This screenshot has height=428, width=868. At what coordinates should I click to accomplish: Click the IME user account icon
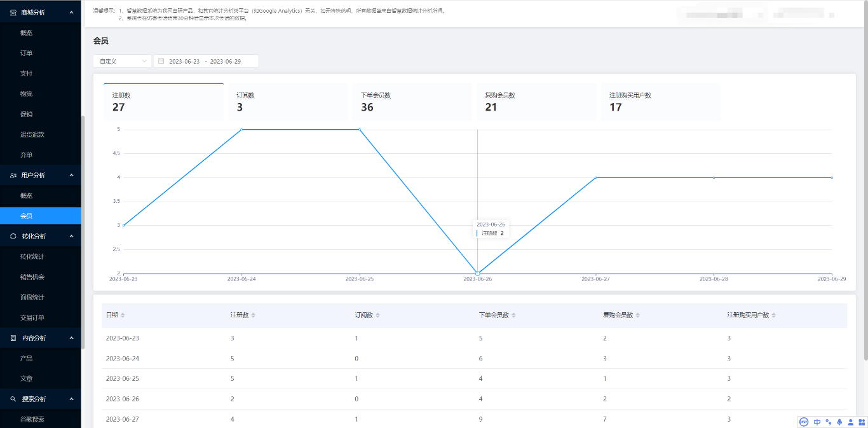click(851, 422)
